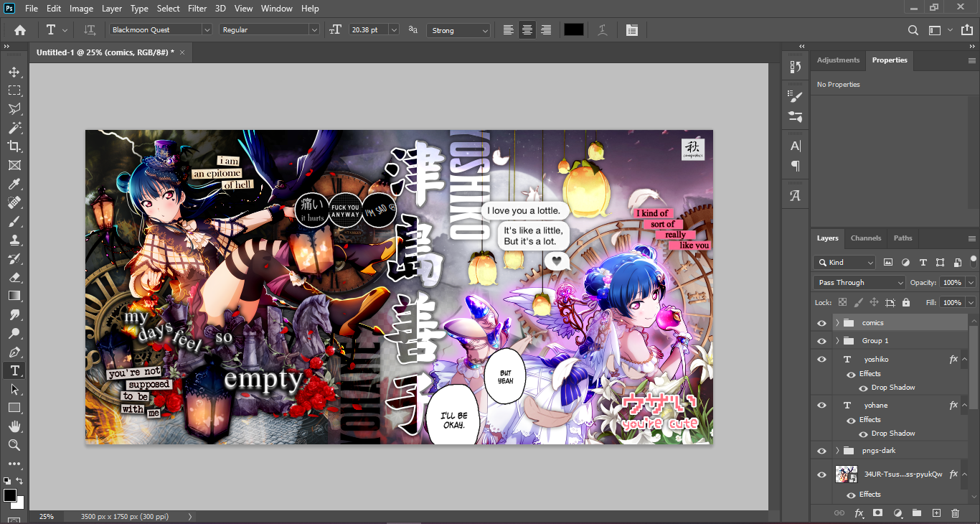Toggle layer filtering on/off switch
980x524 pixels.
(x=974, y=261)
